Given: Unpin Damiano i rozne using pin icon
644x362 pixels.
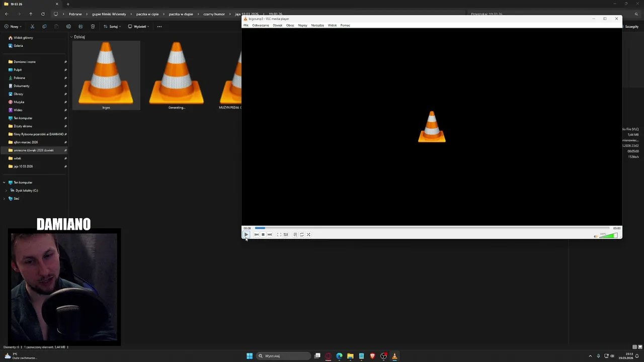Looking at the screenshot, I should tap(65, 62).
